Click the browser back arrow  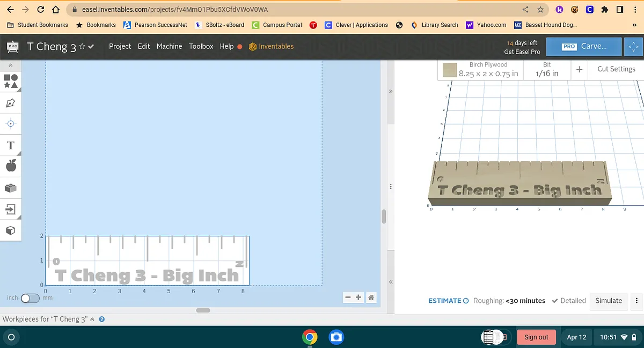click(10, 10)
